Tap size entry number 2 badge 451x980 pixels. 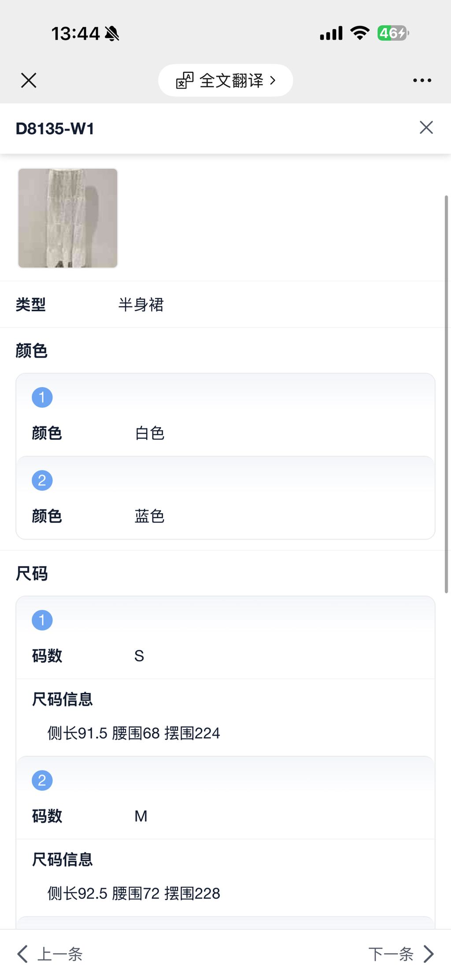(42, 781)
